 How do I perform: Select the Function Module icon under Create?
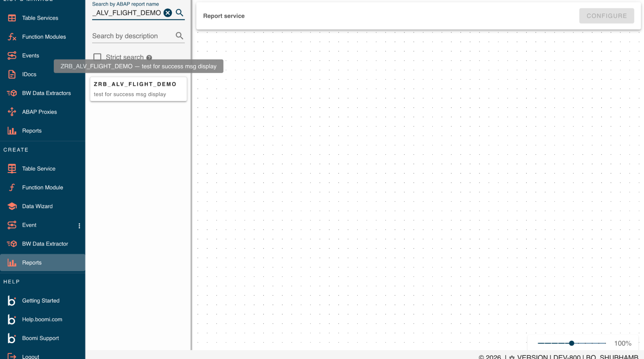pos(12,187)
